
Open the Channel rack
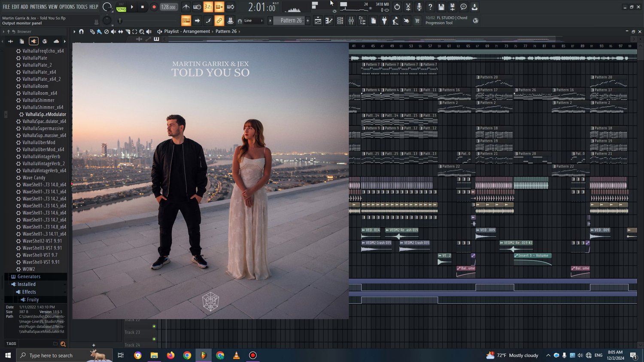[340, 21]
